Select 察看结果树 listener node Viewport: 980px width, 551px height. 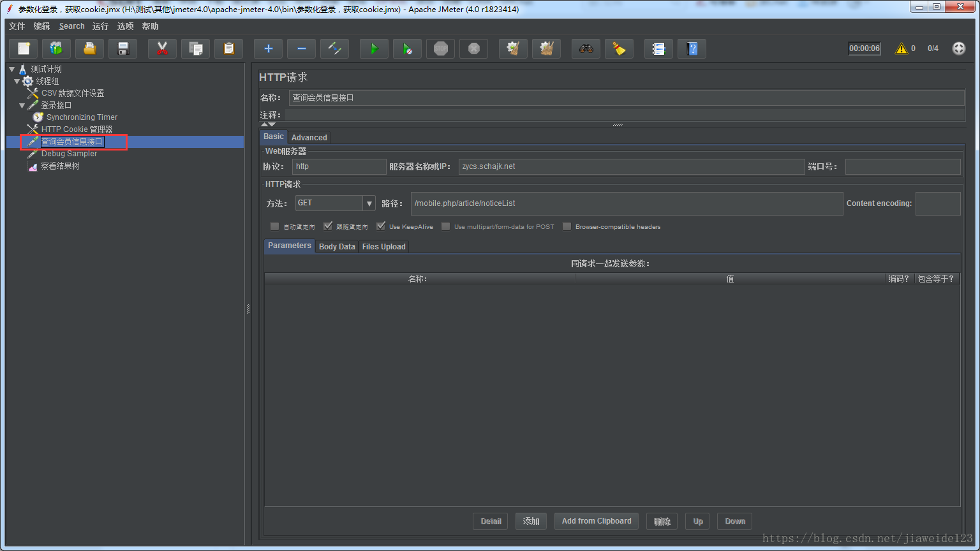tap(60, 166)
